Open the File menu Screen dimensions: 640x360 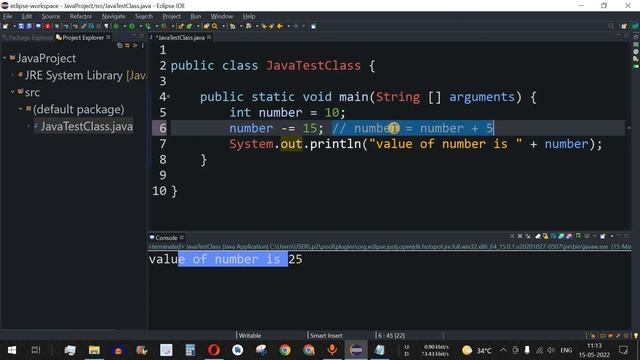(x=7, y=16)
